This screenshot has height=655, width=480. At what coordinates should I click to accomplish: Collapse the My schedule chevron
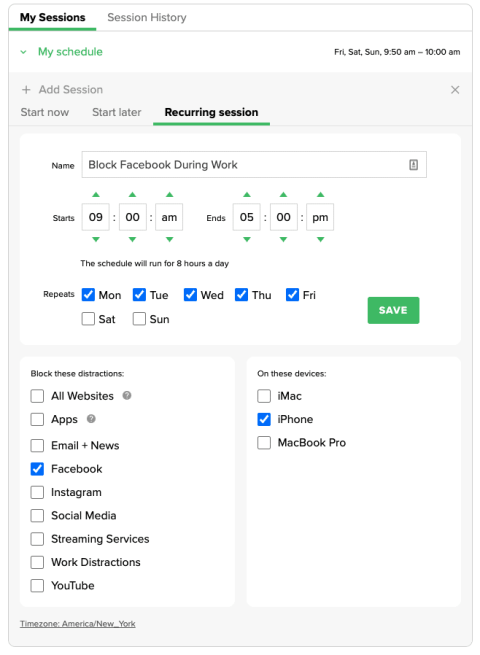click(x=23, y=52)
